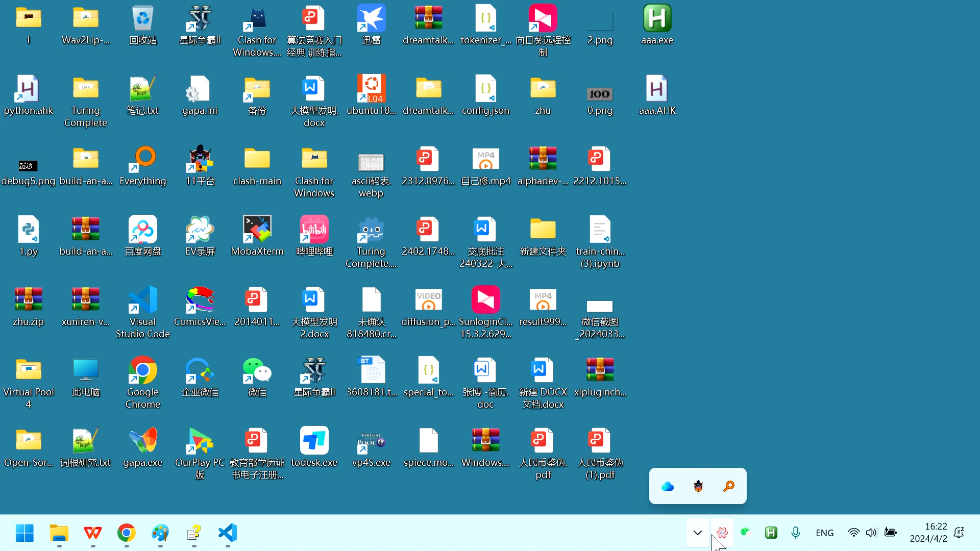The height and width of the screenshot is (551, 980).
Task: Launch MobaXterm from the desktop
Action: tap(257, 230)
